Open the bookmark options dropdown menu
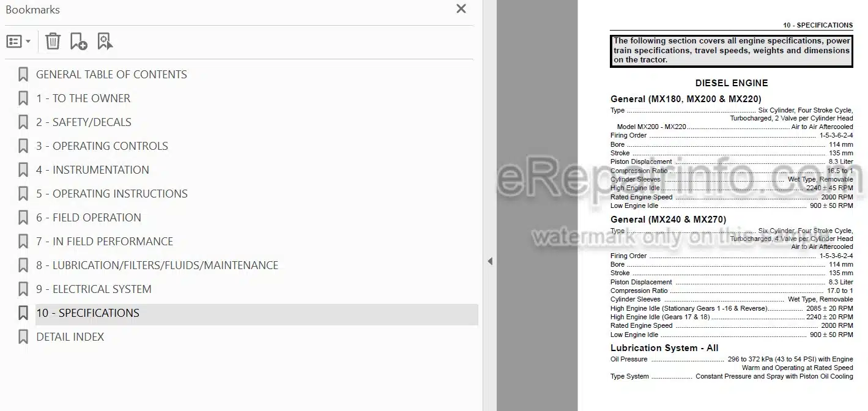 pos(18,42)
